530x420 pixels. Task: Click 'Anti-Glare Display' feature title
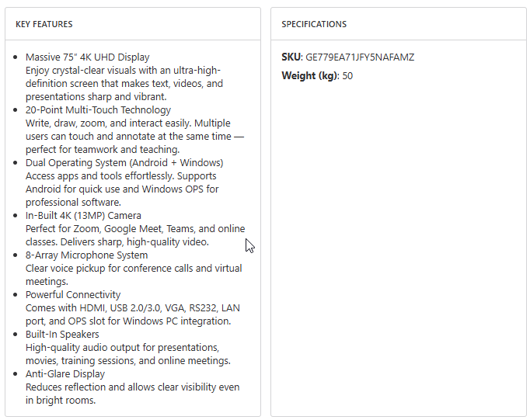pos(65,374)
